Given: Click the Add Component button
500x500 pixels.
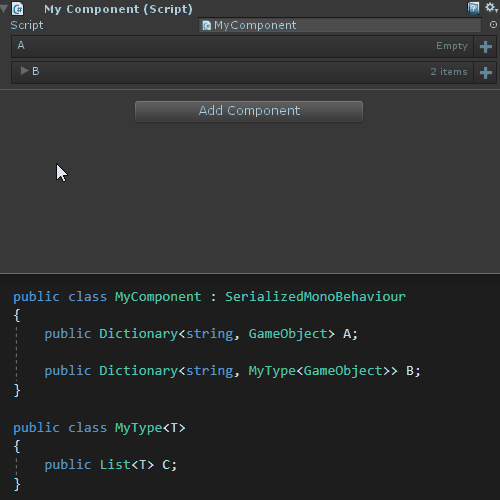Looking at the screenshot, I should click(249, 111).
